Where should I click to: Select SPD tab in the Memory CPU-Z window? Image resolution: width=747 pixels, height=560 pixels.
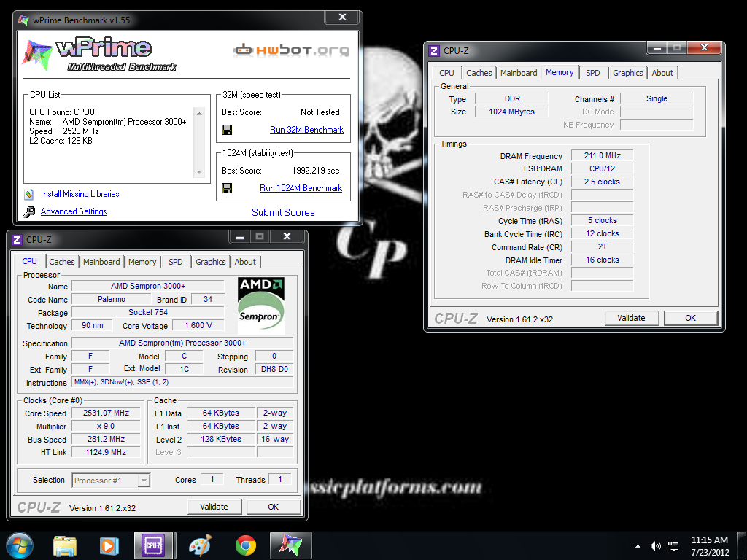click(592, 73)
